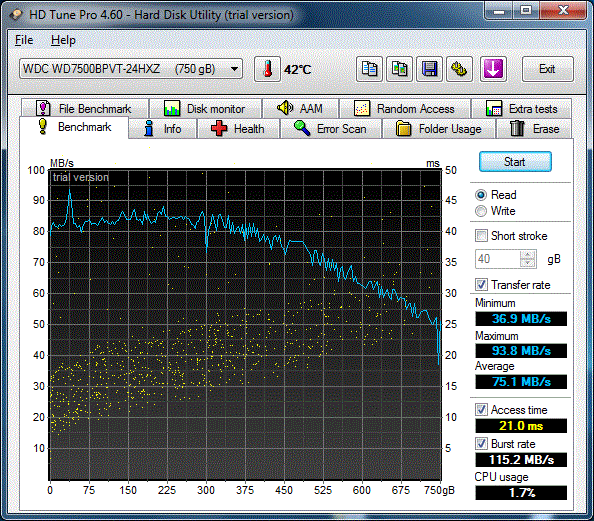Click the floppy disk save icon
This screenshot has width=594, height=521.
point(429,69)
